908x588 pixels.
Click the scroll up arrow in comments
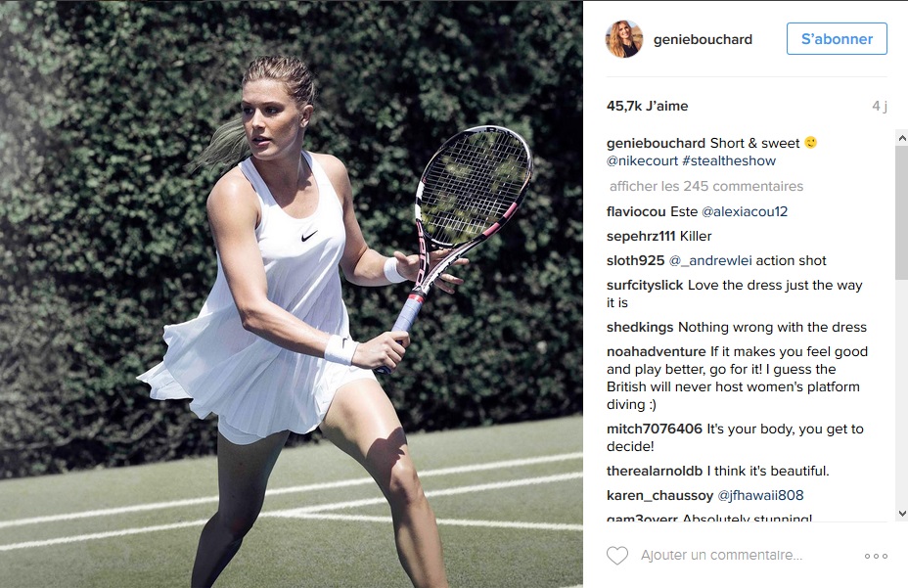[x=901, y=138]
